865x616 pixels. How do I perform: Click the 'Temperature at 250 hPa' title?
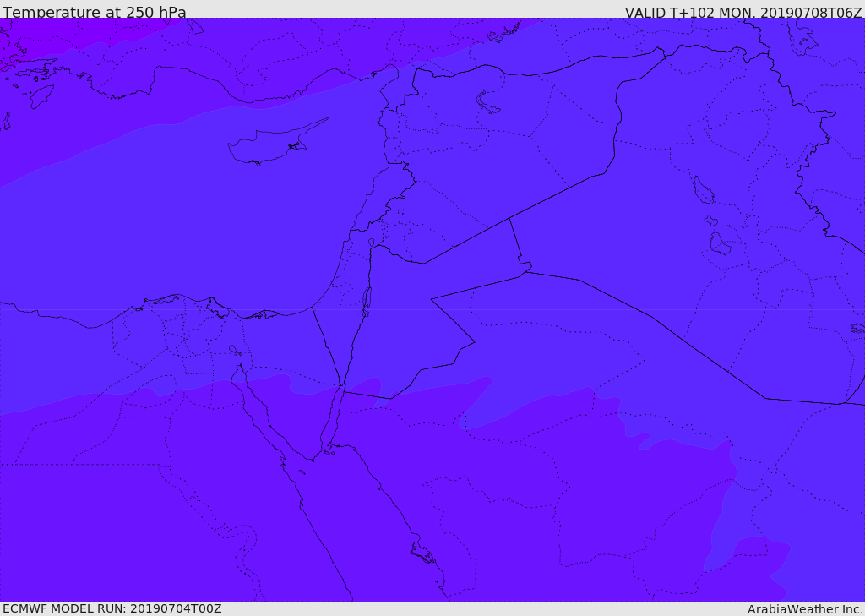click(x=95, y=12)
